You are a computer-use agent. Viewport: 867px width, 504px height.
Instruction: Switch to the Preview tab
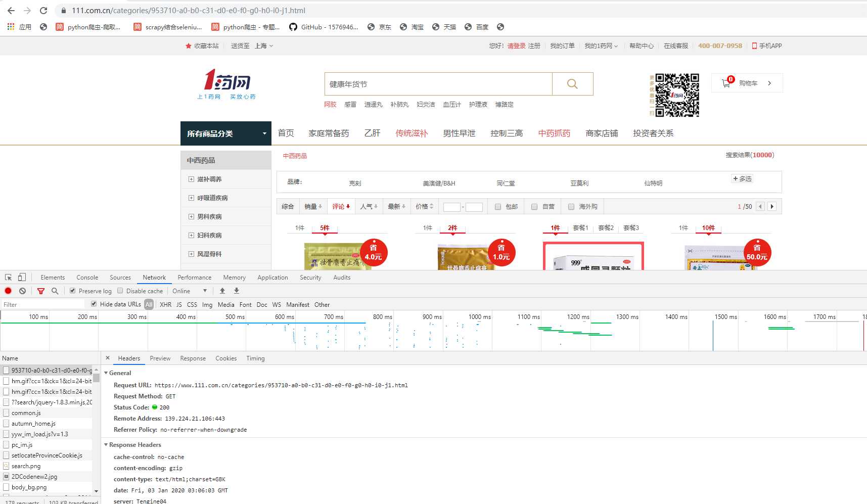pos(160,358)
